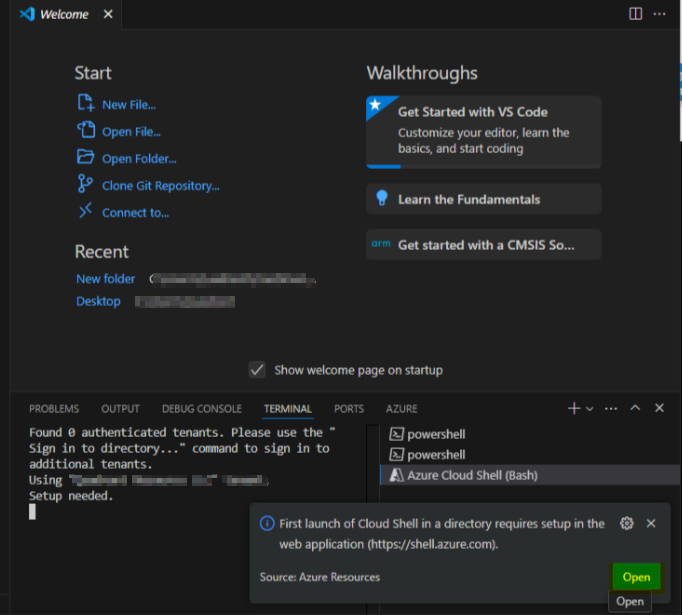Click the green Open button in notification
This screenshot has height=615, width=682.
(636, 577)
